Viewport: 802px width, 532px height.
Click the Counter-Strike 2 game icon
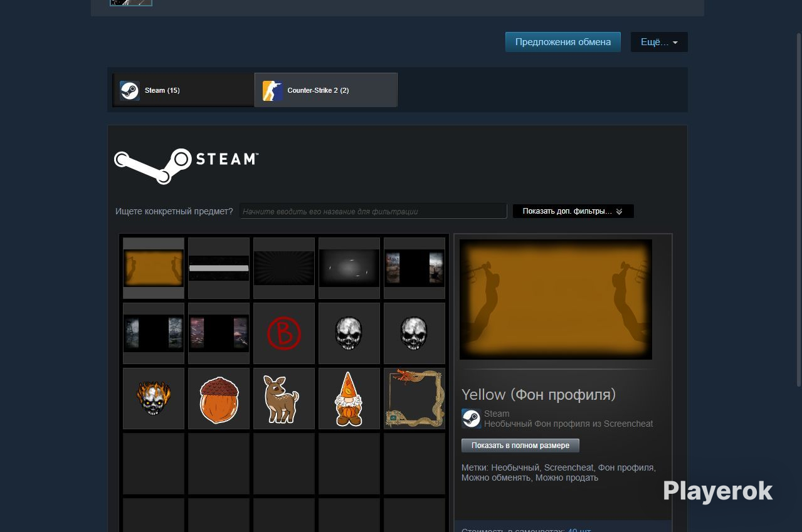pyautogui.click(x=272, y=90)
